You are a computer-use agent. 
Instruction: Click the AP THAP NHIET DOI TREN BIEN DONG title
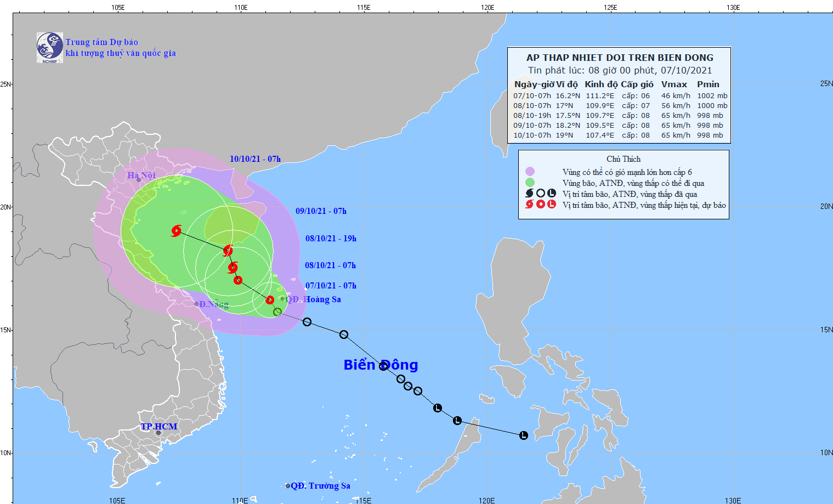pos(620,58)
